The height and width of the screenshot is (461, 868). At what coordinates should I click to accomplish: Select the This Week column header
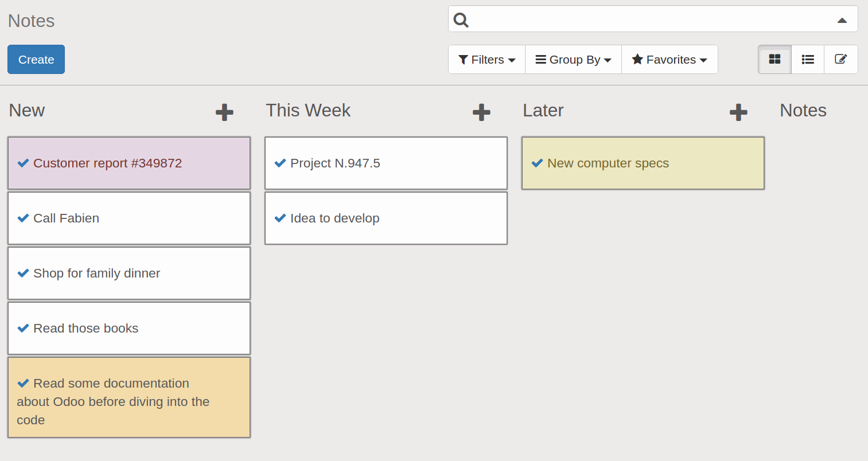click(308, 110)
